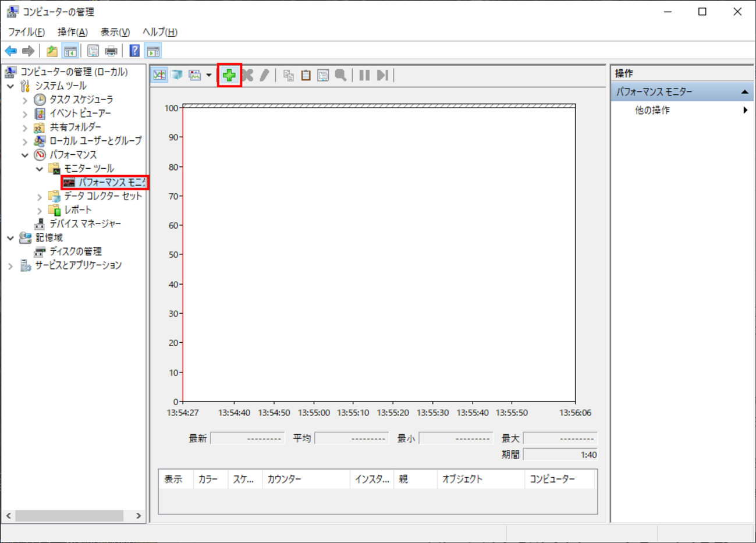Open the ヘルプ(H) menu
The image size is (756, 543).
tap(160, 32)
